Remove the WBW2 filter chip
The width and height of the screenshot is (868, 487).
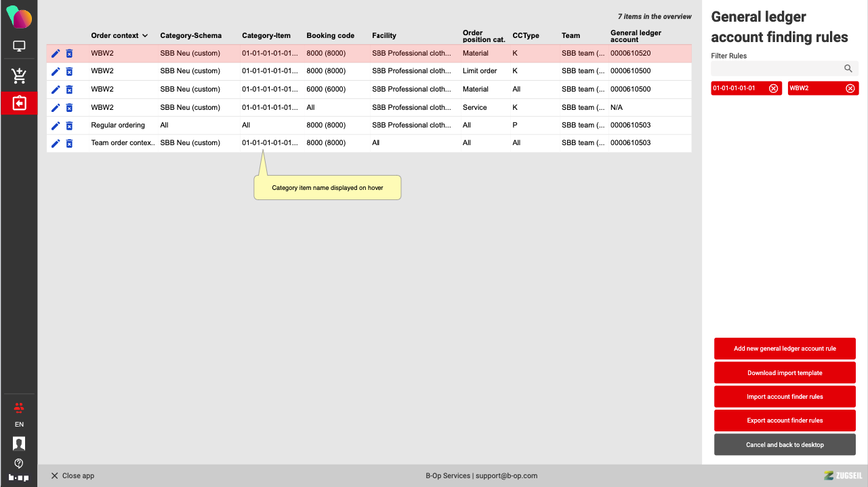pyautogui.click(x=850, y=88)
